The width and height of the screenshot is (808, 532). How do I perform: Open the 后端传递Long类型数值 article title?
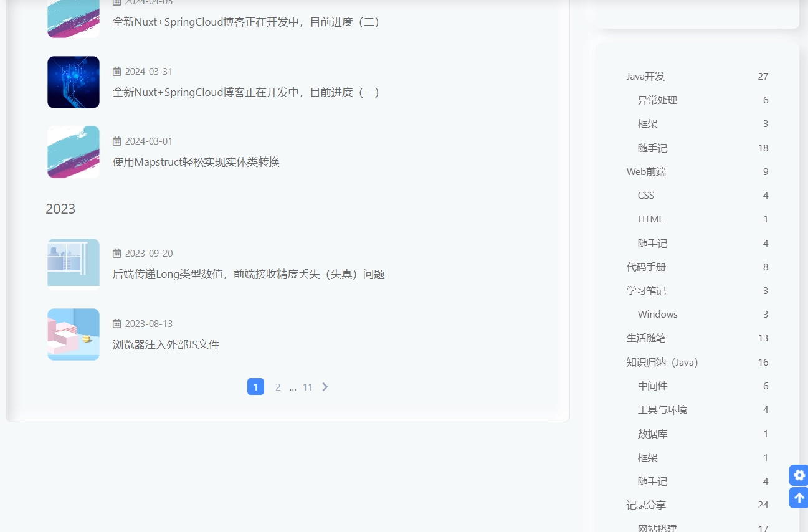tap(248, 274)
